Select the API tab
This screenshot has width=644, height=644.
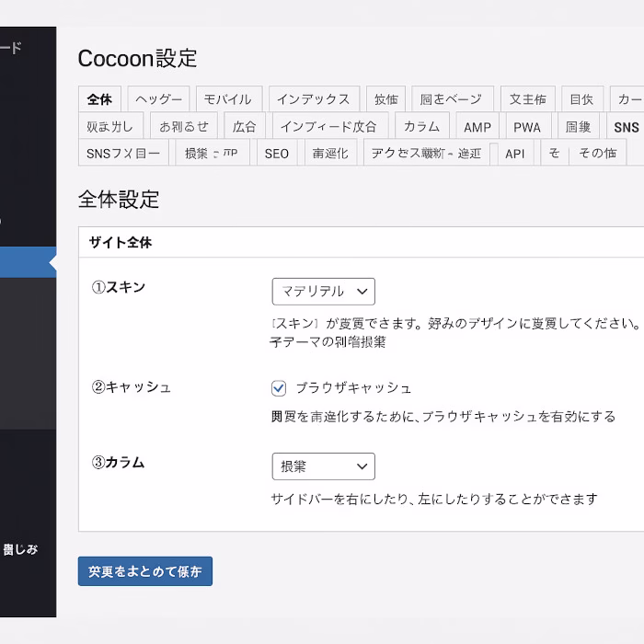(x=515, y=153)
